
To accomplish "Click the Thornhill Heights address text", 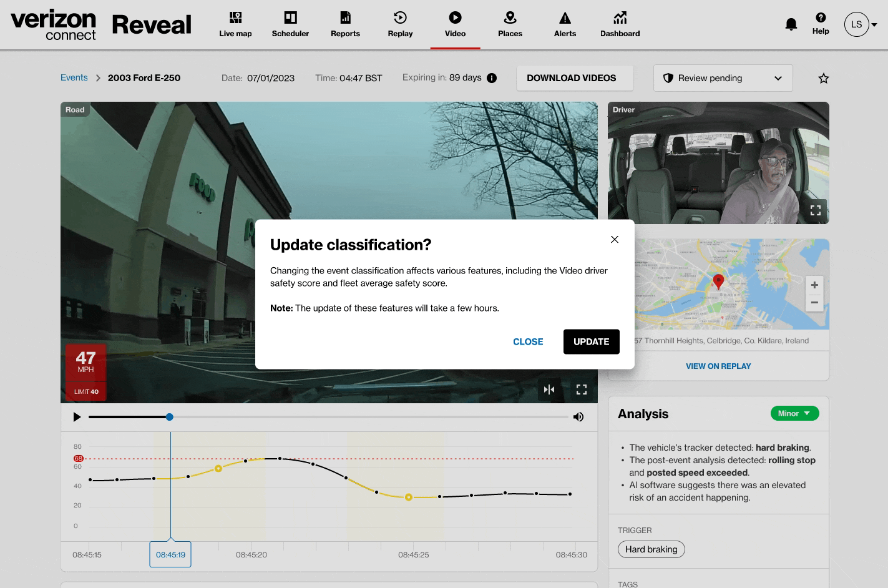I will [721, 341].
